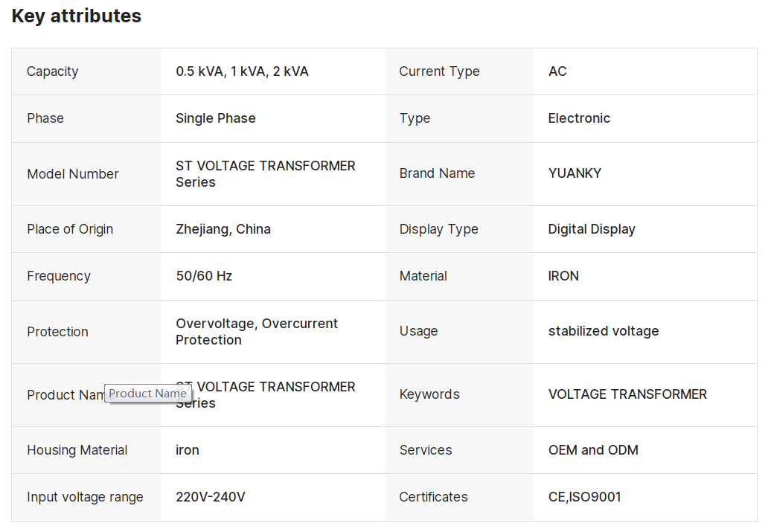This screenshot has height=532, width=771.
Task: Click the 220V-240V input voltage value
Action: (210, 497)
